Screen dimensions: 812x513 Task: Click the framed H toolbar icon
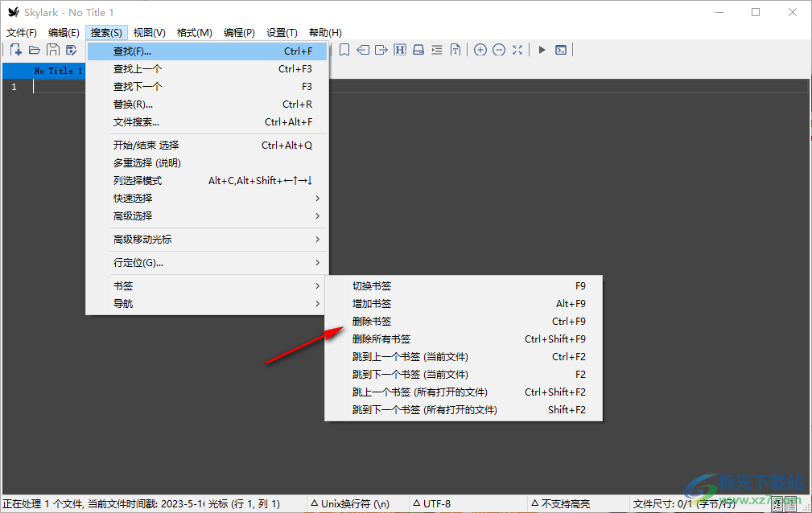point(400,50)
